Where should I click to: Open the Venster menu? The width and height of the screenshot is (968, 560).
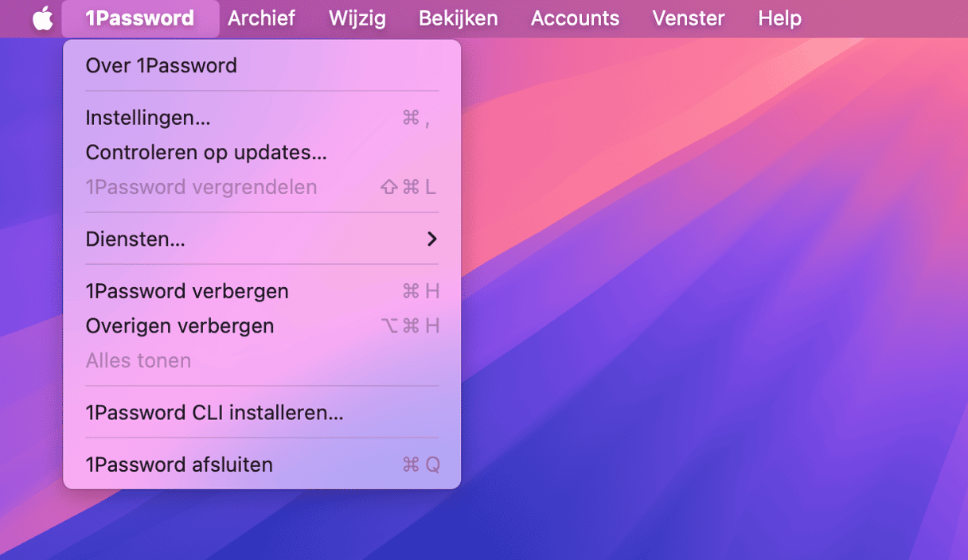point(689,18)
